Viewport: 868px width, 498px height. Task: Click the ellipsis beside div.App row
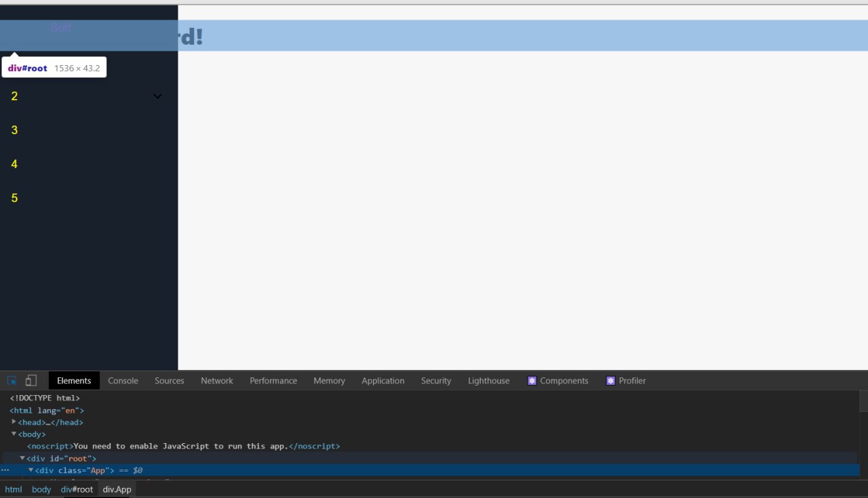click(5, 470)
